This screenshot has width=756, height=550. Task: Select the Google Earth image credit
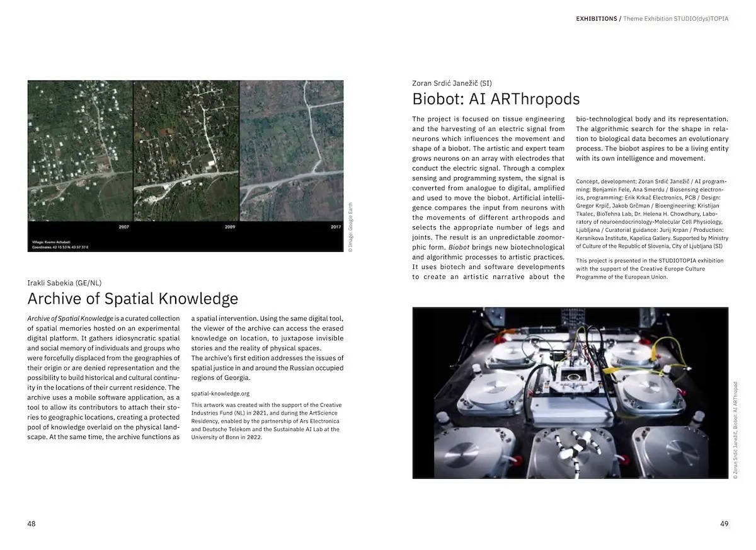point(351,227)
